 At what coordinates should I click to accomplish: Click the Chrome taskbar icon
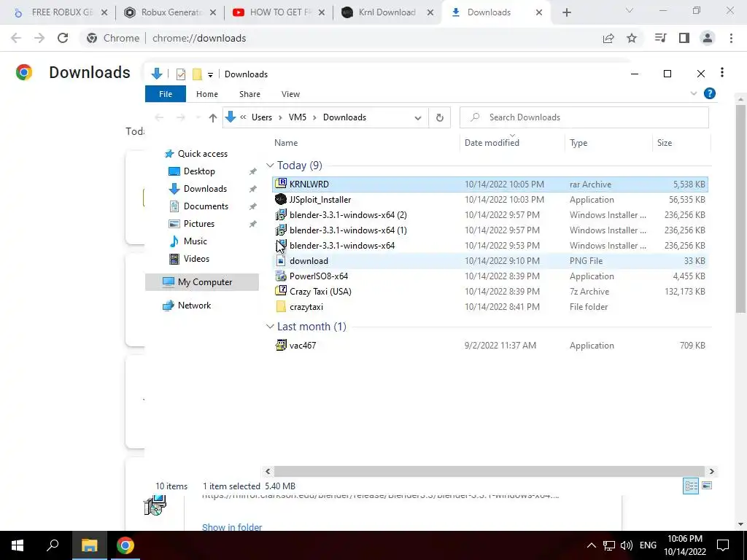pos(125,545)
